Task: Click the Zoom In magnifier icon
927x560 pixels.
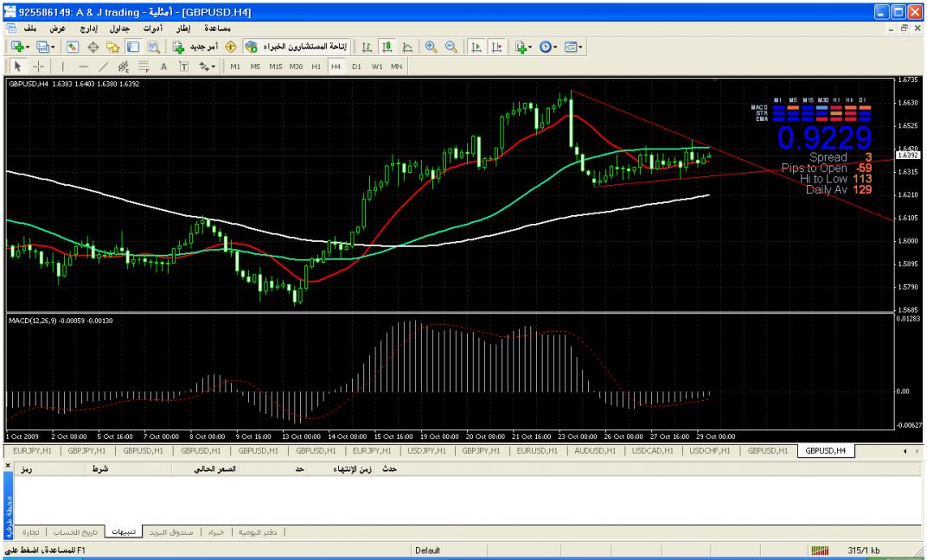Action: click(430, 46)
